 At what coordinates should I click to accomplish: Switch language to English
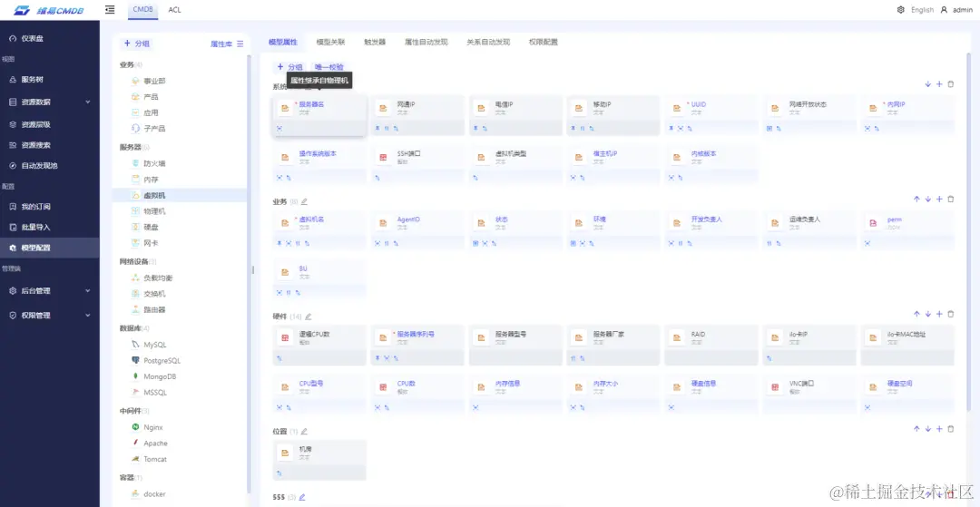[922, 9]
